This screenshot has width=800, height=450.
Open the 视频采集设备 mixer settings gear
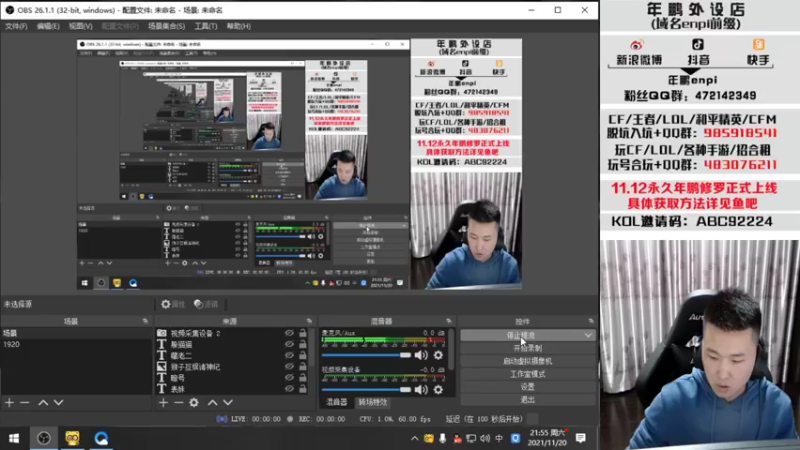point(438,390)
